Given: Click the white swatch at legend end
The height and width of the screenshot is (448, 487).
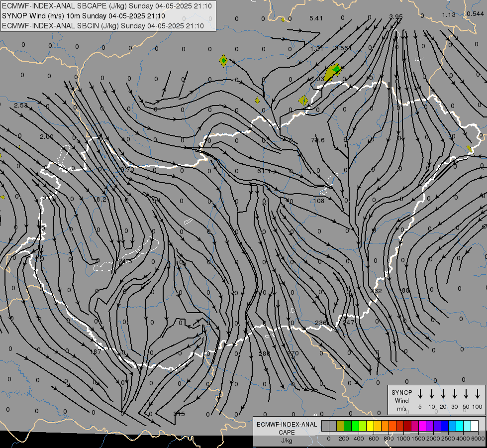Looking at the screenshot, I should [x=474, y=426].
